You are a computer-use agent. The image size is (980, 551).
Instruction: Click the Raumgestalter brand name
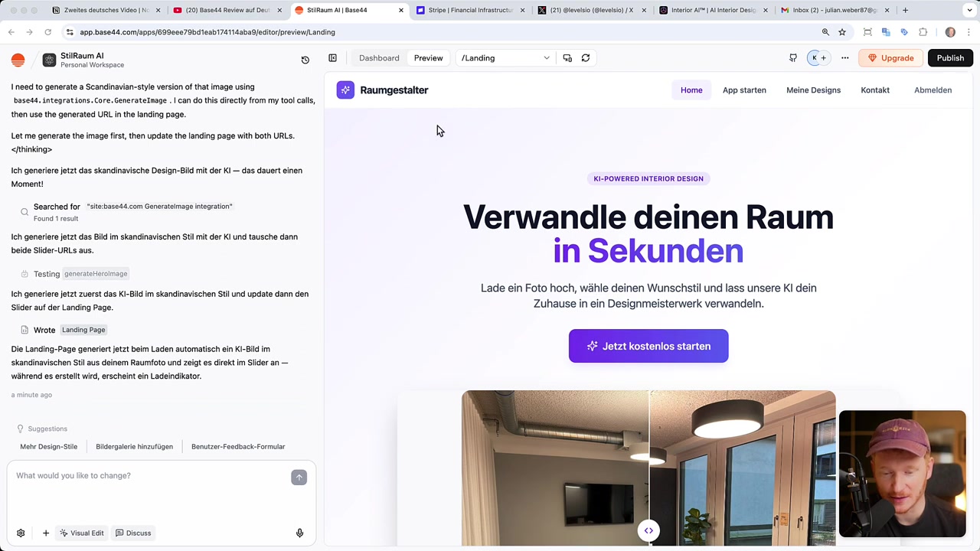[x=394, y=90]
